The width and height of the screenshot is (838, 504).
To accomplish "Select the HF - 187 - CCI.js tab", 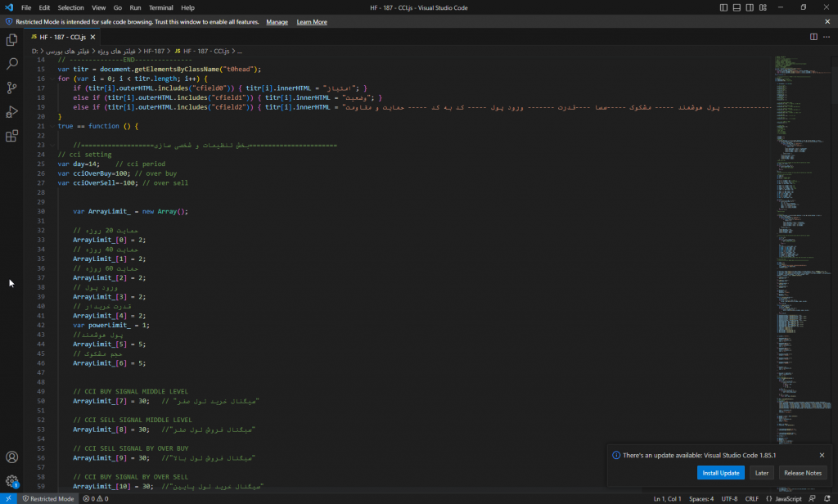I will (x=61, y=37).
